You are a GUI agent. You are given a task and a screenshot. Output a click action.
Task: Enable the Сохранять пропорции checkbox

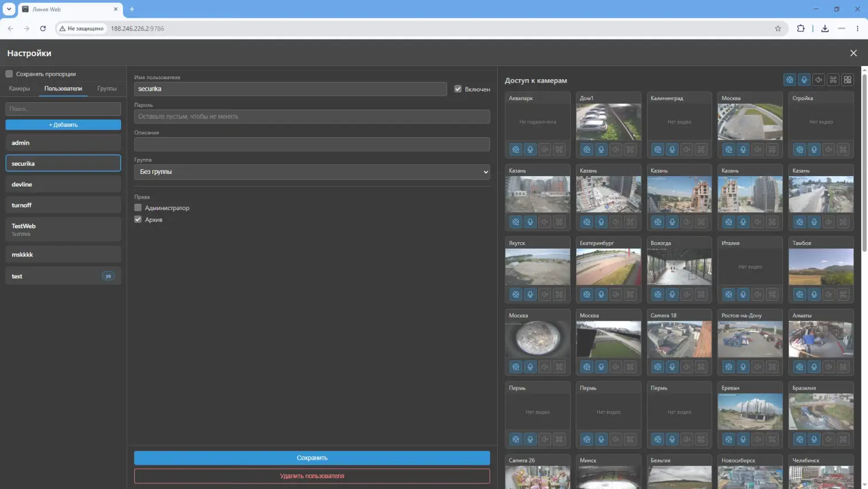pyautogui.click(x=9, y=73)
